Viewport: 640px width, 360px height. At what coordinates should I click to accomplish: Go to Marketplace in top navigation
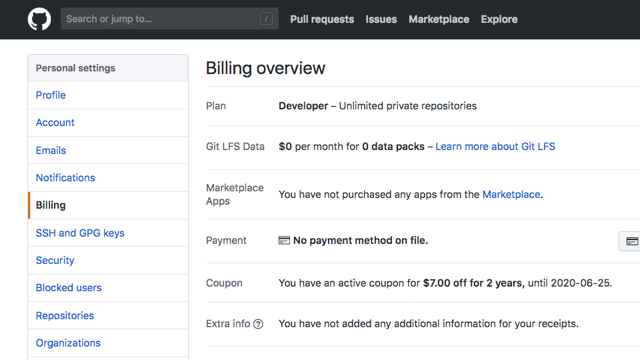pyautogui.click(x=439, y=19)
